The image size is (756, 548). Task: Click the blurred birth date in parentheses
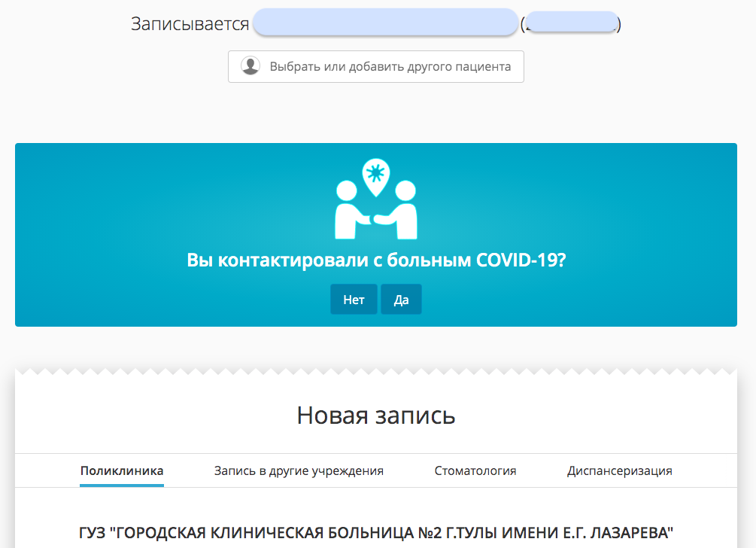pos(572,23)
